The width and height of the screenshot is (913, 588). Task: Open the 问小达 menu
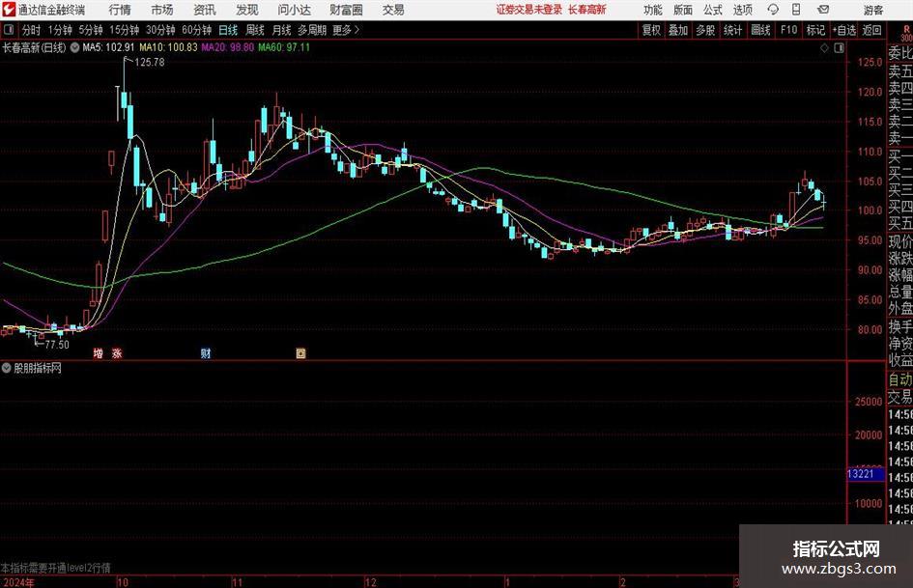tap(294, 10)
